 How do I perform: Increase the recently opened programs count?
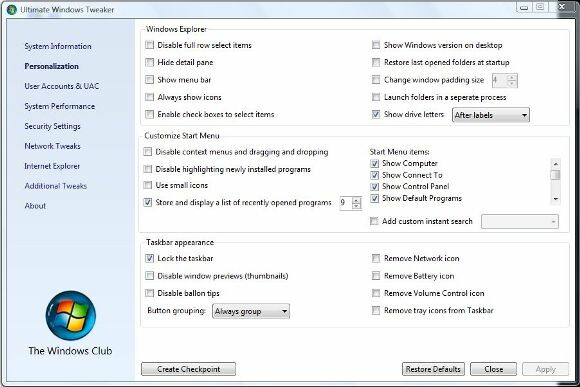[x=356, y=199]
